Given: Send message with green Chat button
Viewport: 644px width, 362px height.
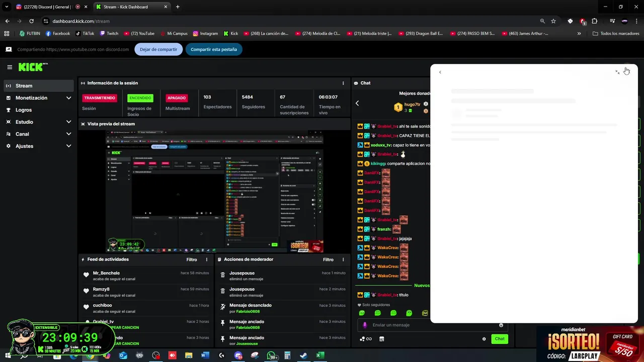Looking at the screenshot, I should (x=500, y=339).
